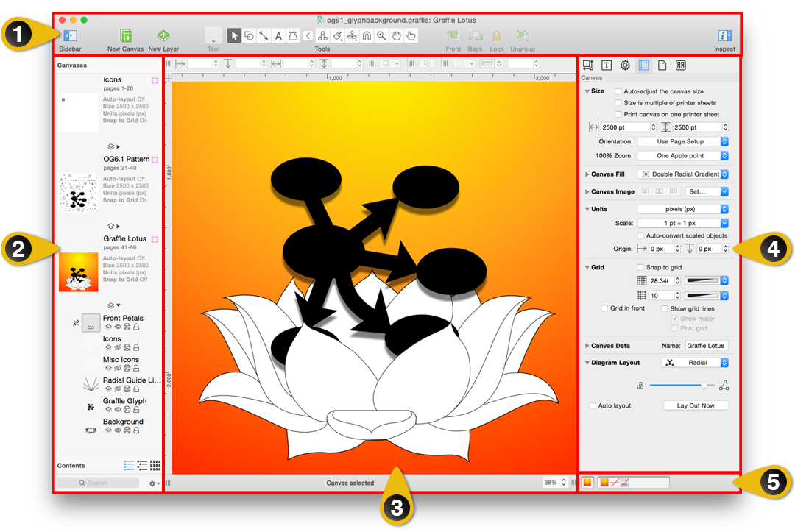Viewport: 795px width, 532px height.
Task: Enable Auto-convert scaled objects
Action: click(640, 235)
